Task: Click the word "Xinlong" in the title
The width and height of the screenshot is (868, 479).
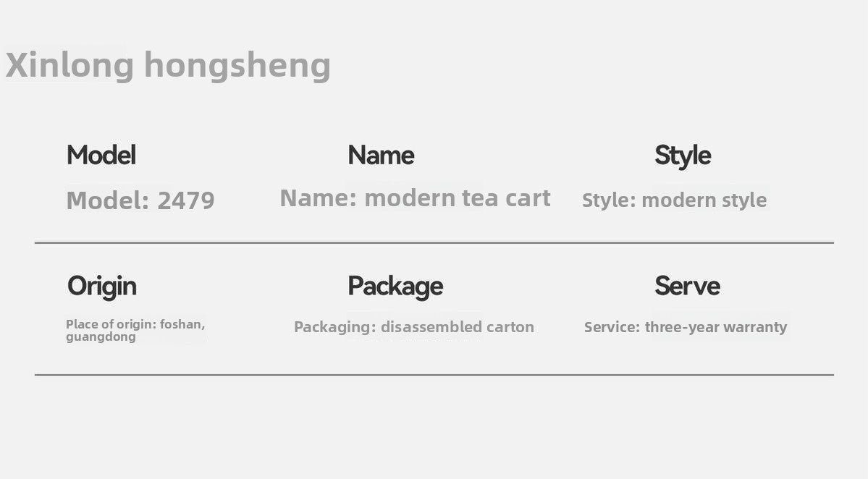Action: tap(69, 64)
